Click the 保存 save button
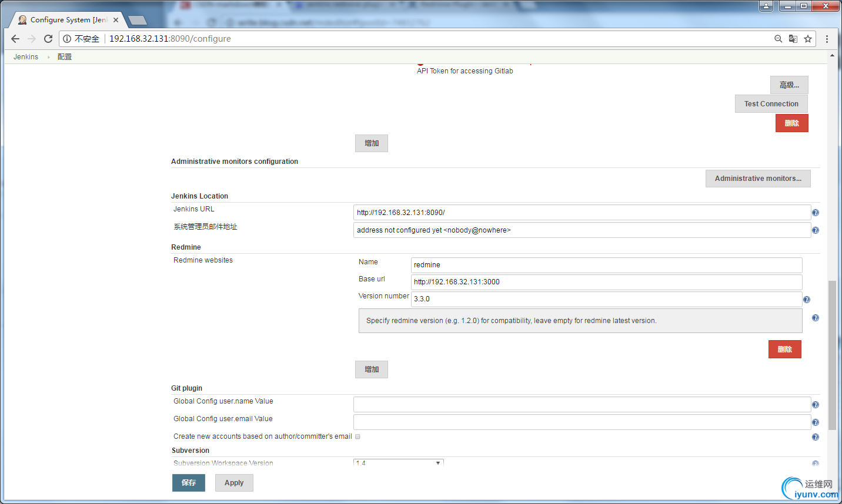842x504 pixels. 189,483
